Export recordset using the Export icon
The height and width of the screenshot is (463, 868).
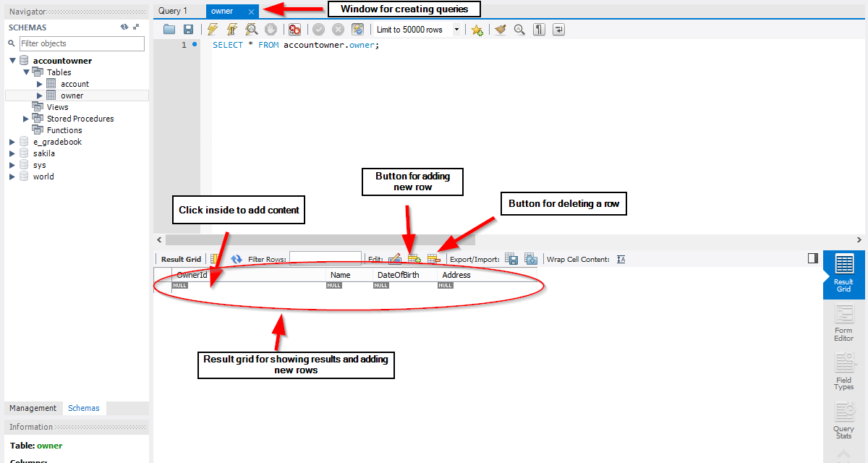(x=511, y=259)
